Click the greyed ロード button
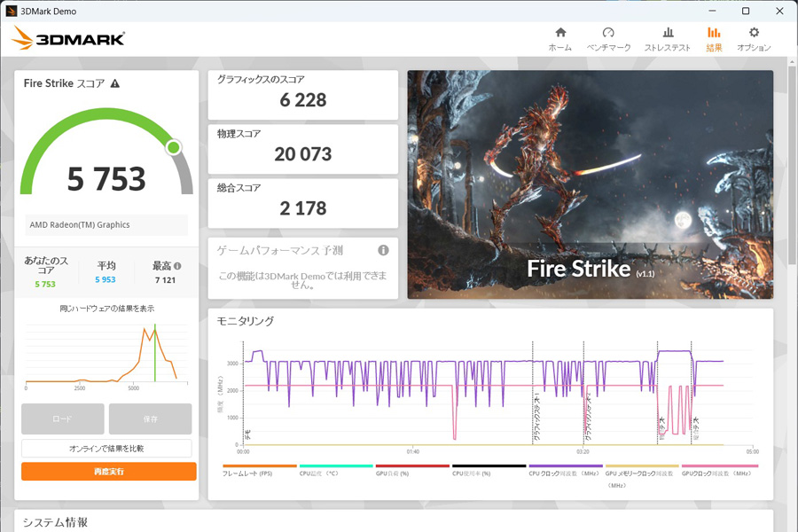 click(x=63, y=419)
